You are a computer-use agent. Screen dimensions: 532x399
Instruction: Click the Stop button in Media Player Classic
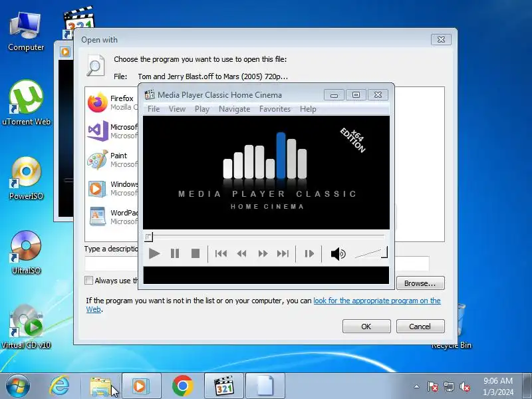click(x=196, y=253)
